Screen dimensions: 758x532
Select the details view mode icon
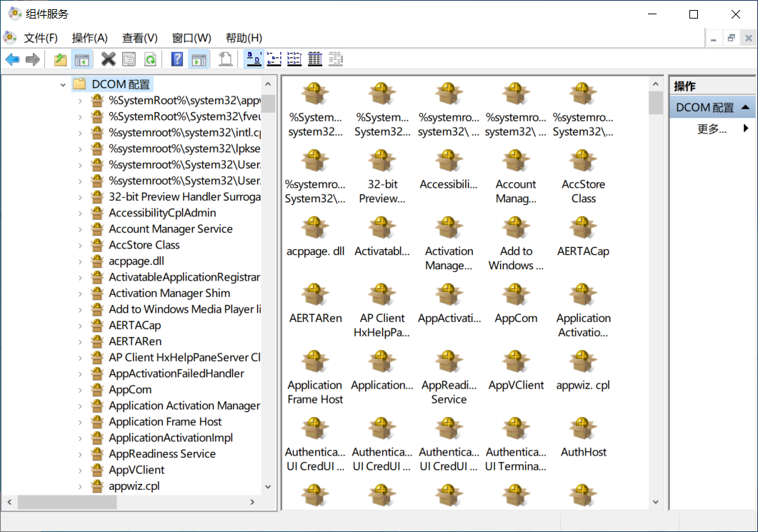coord(314,59)
